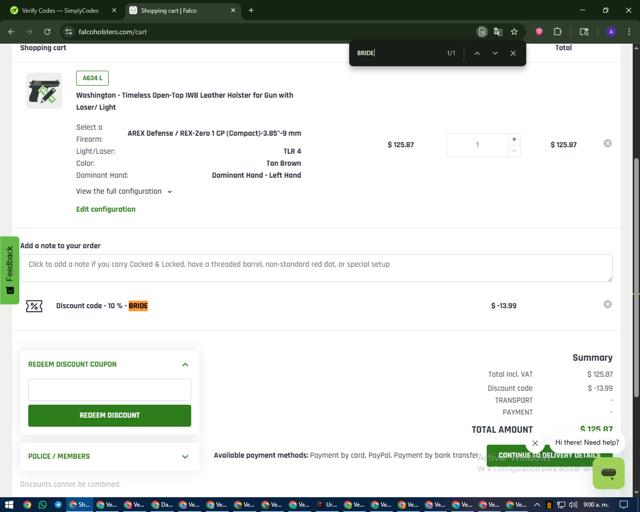Open the notification center icon
The height and width of the screenshot is (512, 640).
point(624,505)
